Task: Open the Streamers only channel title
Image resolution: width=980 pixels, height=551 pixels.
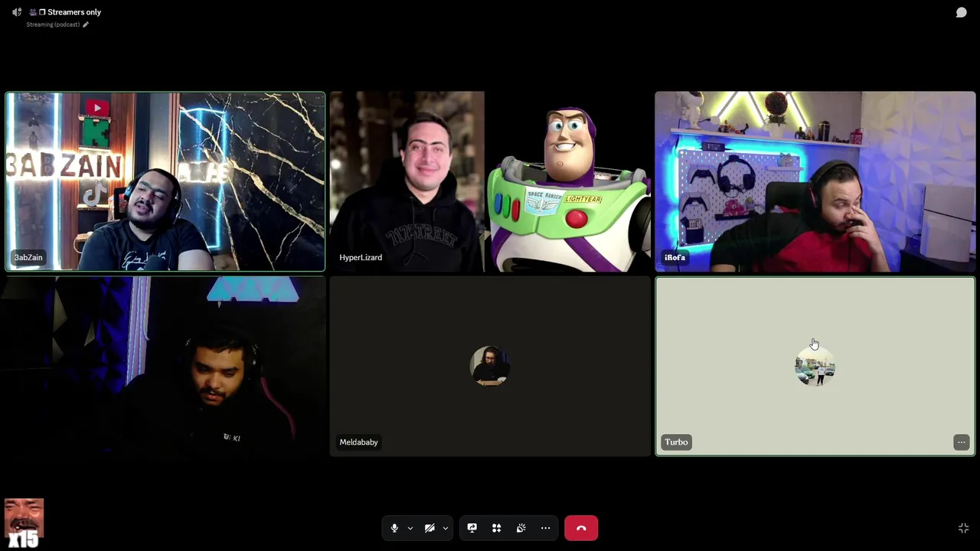Action: click(74, 12)
